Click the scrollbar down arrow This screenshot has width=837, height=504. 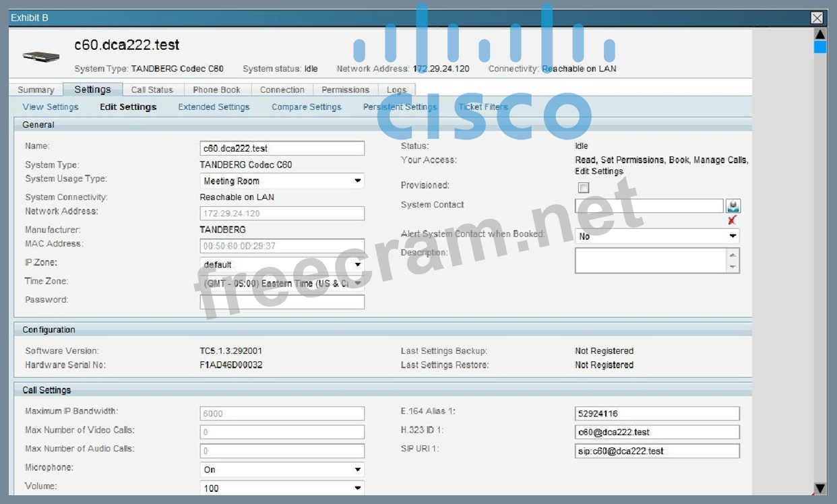[819, 488]
